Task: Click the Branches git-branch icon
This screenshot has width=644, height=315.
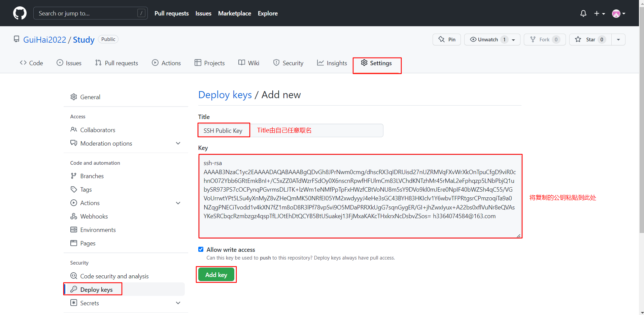Action: click(x=74, y=176)
